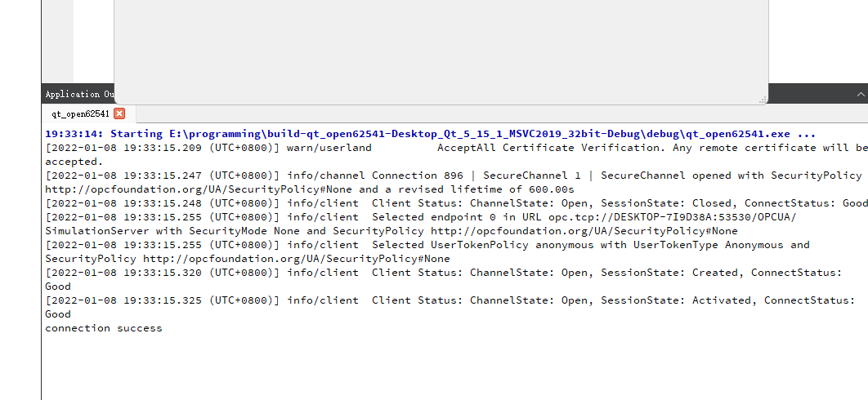Screen dimensions: 868x400
Task: Click the opc.tcp://DESKTOP-7I9D38A:53530/OPCUA/ URL
Action: pyautogui.click(x=672, y=217)
